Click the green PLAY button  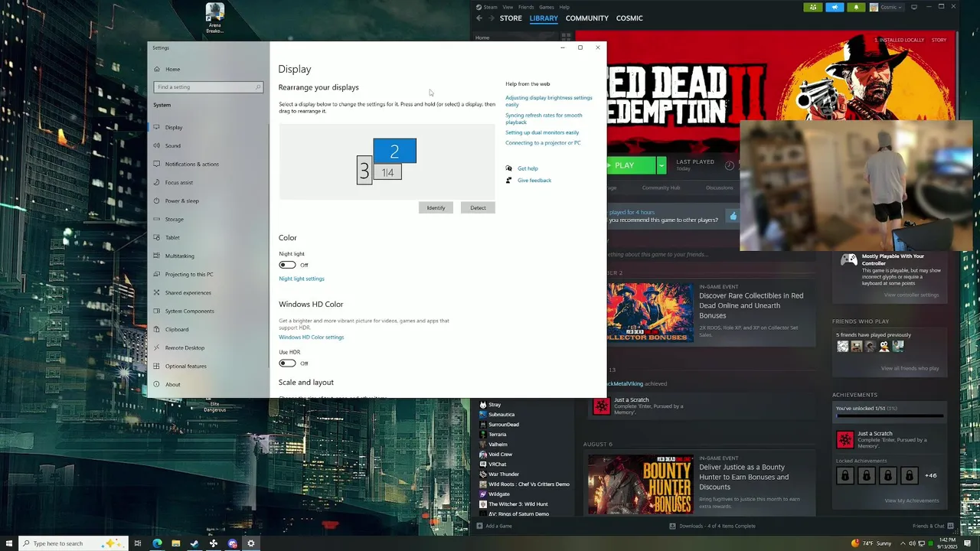tap(632, 165)
